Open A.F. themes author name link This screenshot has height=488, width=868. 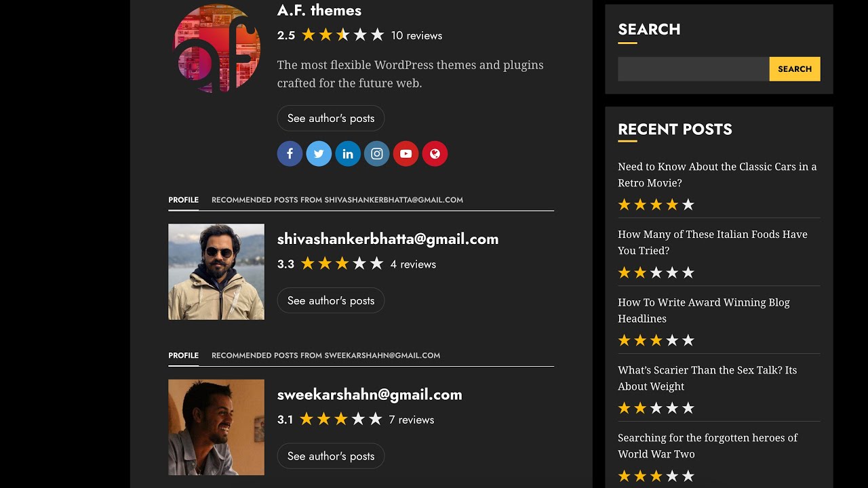click(x=319, y=10)
